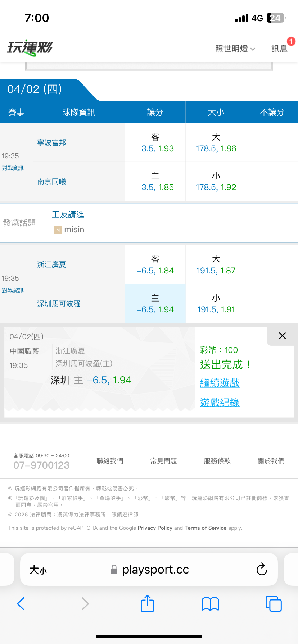Open the 遊戲紀錄 link
298x644 pixels.
[x=220, y=403]
